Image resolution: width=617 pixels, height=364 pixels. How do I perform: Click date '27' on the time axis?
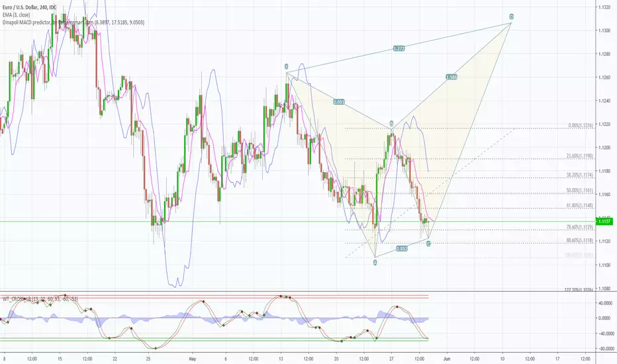(x=391, y=359)
